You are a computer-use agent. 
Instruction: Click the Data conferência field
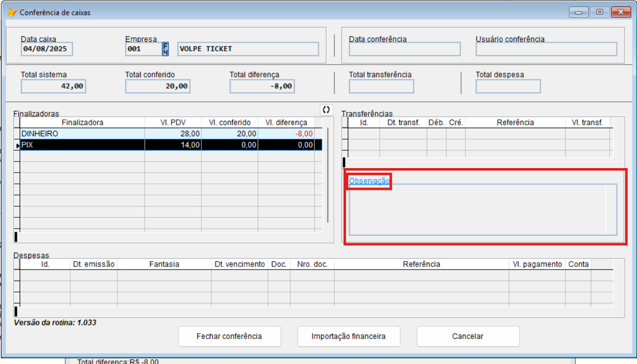(x=405, y=49)
